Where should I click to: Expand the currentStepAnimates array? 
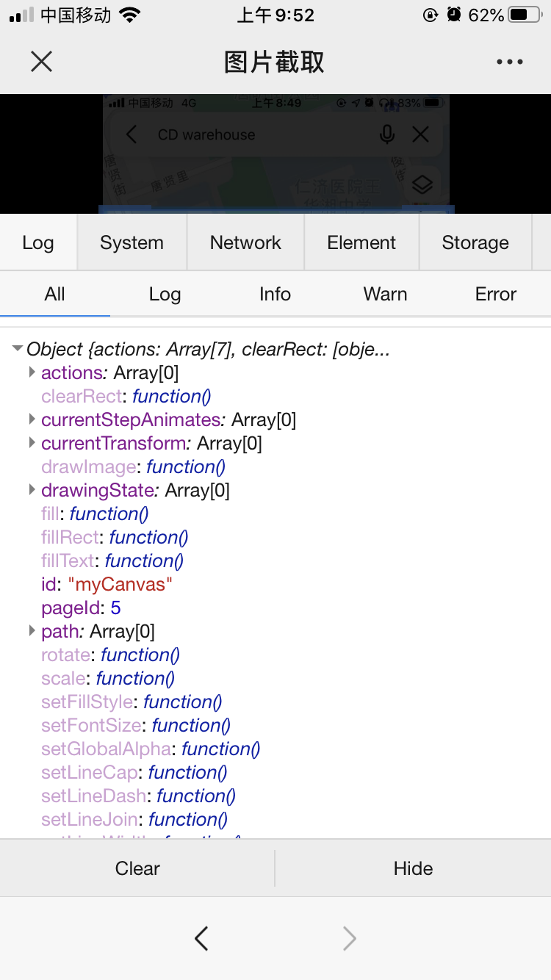click(31, 420)
